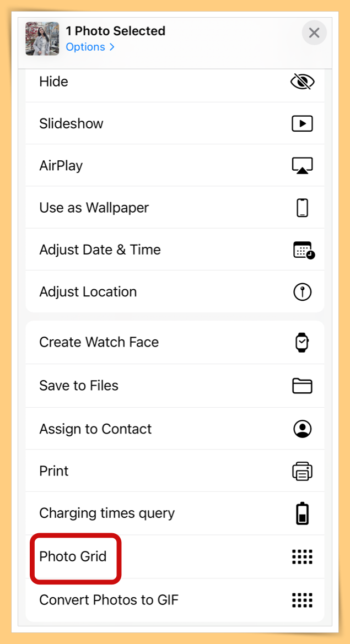Tap the grid icon beside Photo Grid
The image size is (350, 644).
pyautogui.click(x=303, y=557)
